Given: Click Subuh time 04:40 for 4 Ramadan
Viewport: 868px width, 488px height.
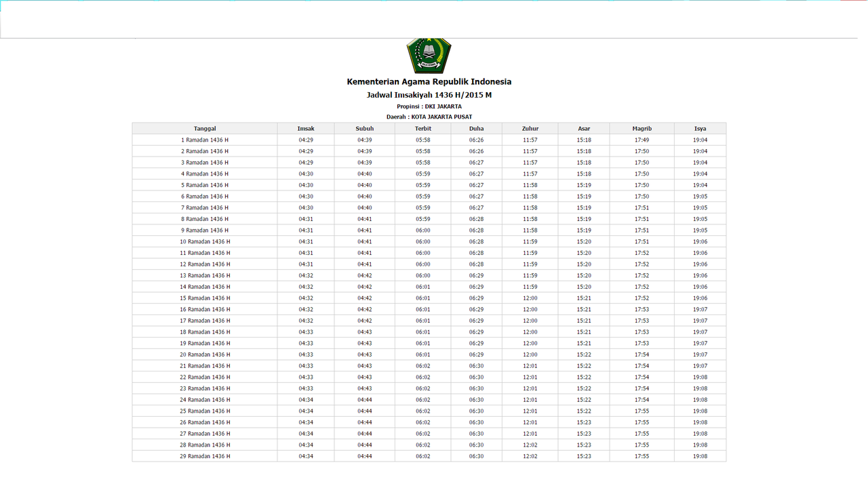Looking at the screenshot, I should tap(365, 174).
